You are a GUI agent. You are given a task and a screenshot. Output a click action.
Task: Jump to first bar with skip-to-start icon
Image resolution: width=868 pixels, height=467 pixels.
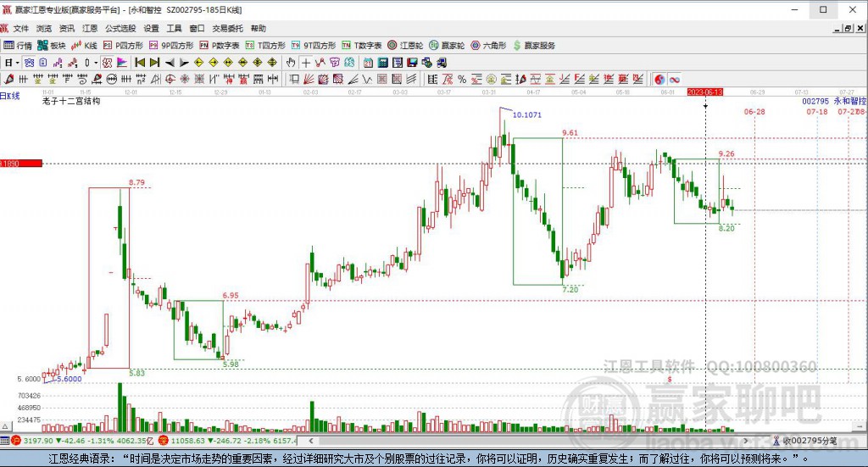click(x=140, y=63)
